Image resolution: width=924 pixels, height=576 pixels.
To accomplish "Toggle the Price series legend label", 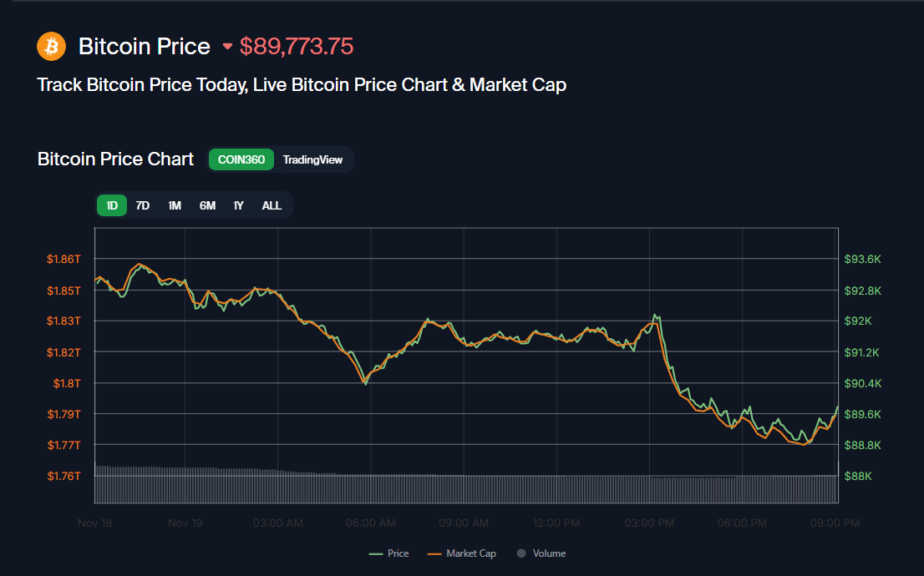I will click(x=398, y=553).
